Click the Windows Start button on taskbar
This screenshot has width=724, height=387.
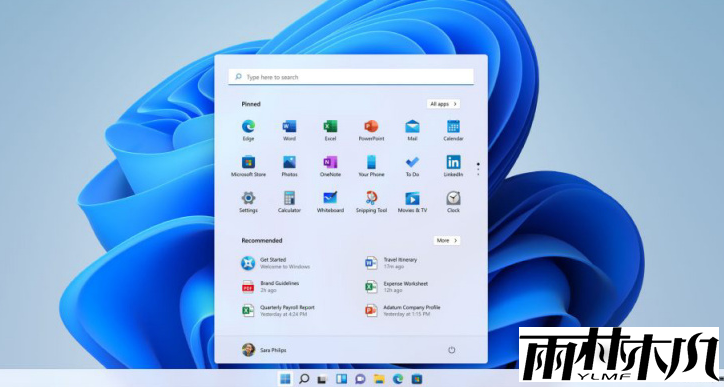pos(285,379)
